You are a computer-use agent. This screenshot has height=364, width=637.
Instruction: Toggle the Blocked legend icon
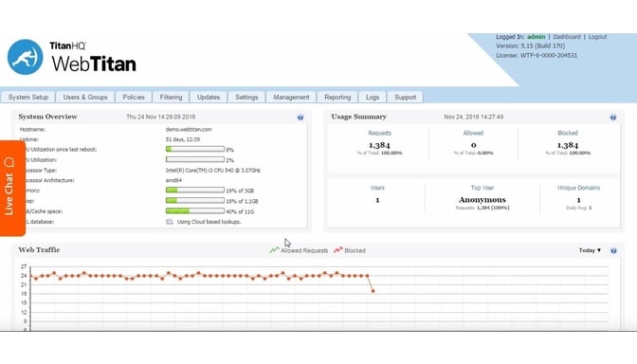pos(338,250)
